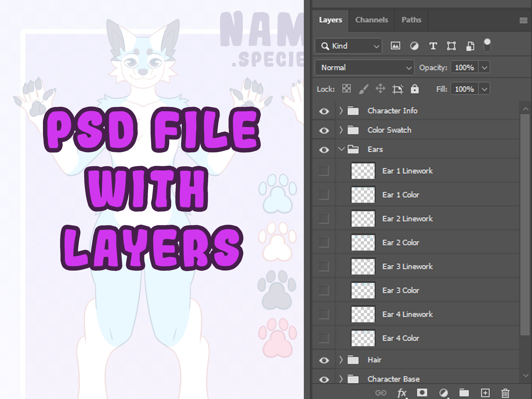Switch to the Paths tab
532x399 pixels.
[x=411, y=20]
